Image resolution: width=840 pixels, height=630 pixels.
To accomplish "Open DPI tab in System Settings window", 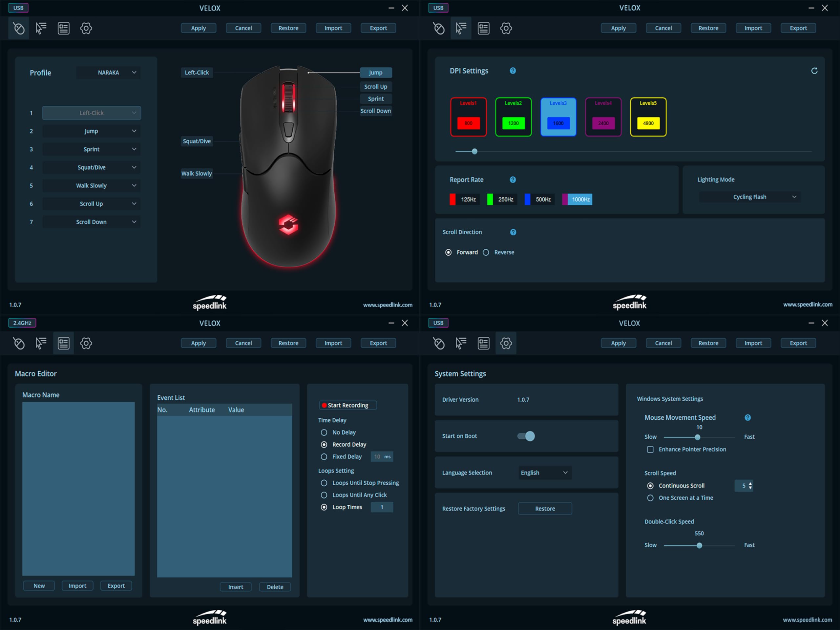I will 461,343.
